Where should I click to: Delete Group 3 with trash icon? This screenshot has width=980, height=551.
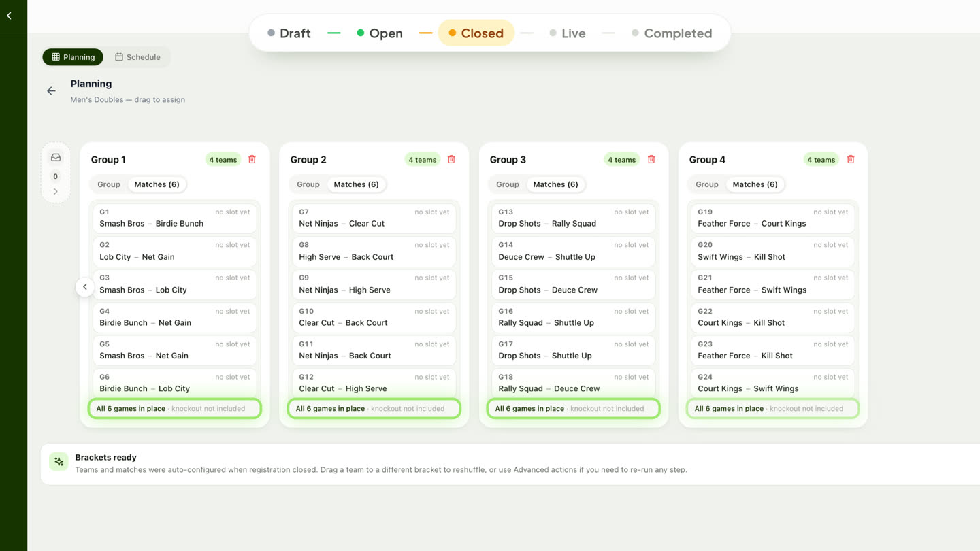(x=651, y=159)
